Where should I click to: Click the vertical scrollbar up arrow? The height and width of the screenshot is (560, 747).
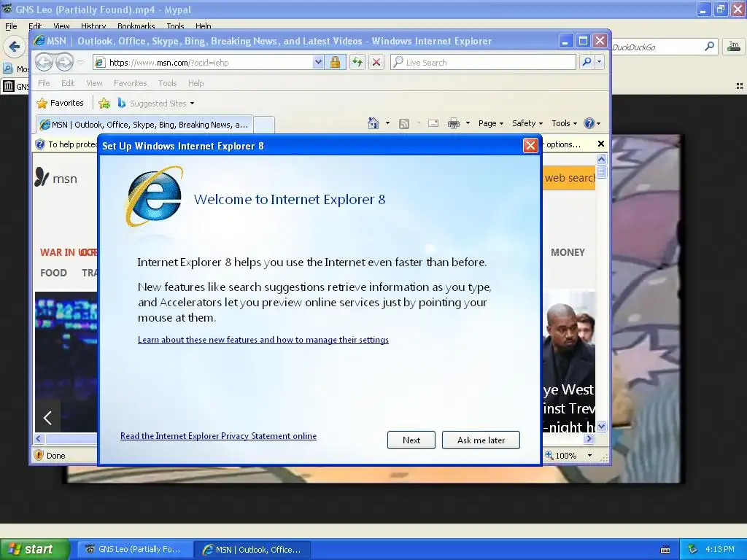601,159
